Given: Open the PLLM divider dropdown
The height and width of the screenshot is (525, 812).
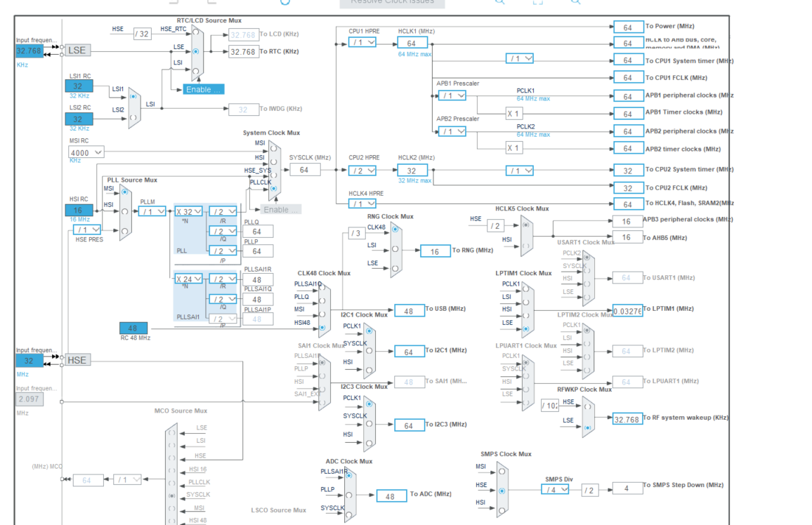Looking at the screenshot, I should [x=150, y=210].
